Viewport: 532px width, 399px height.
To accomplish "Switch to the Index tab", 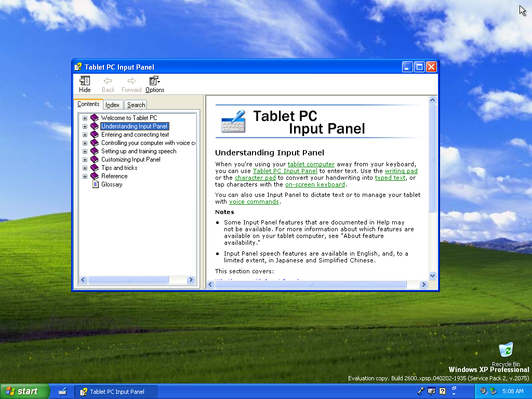I will click(113, 105).
